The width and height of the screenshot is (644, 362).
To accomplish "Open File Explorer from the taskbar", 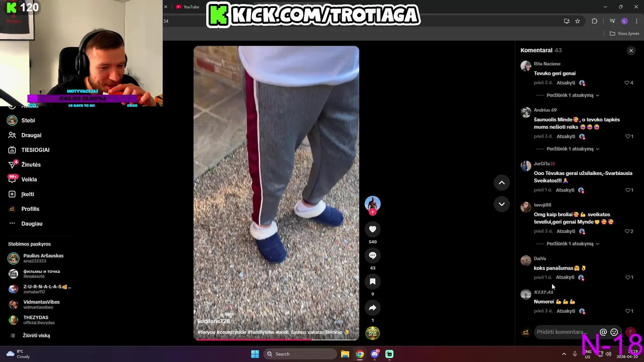I will [345, 354].
